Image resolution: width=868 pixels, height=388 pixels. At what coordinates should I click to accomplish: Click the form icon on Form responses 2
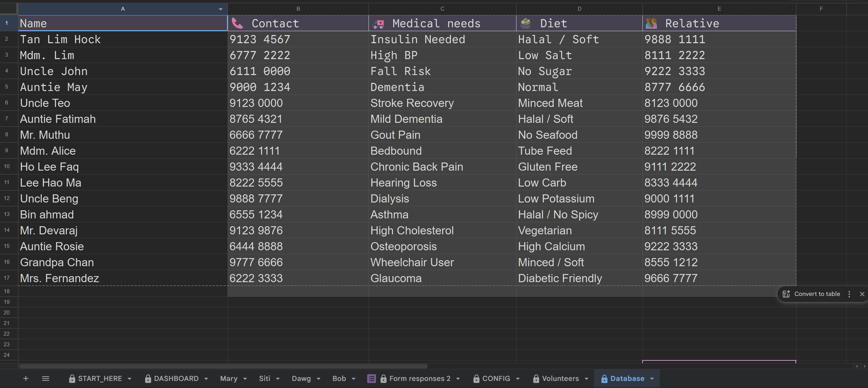click(x=371, y=378)
